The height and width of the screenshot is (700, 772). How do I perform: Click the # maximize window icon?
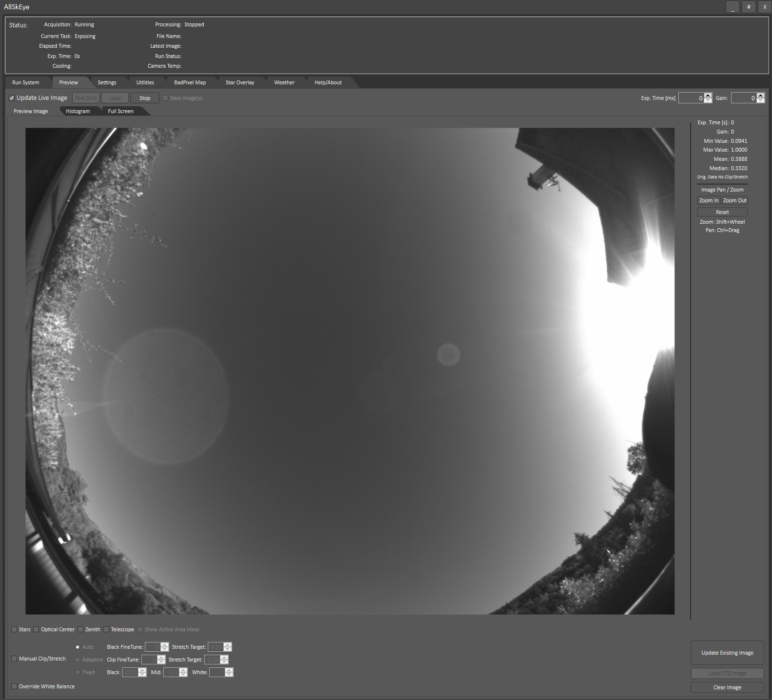749,7
